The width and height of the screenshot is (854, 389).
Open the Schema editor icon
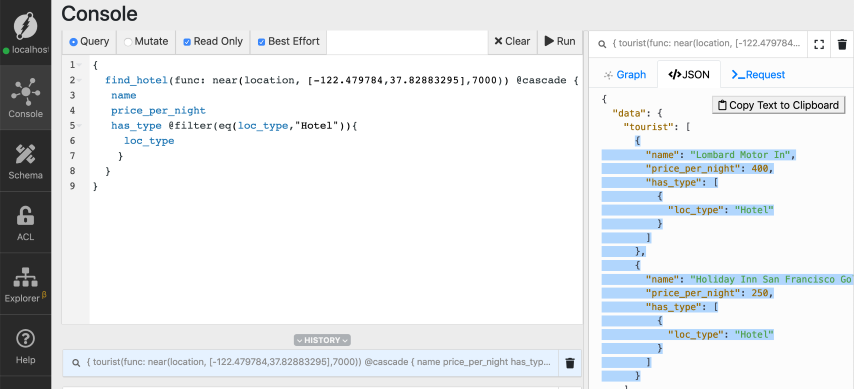(x=26, y=160)
